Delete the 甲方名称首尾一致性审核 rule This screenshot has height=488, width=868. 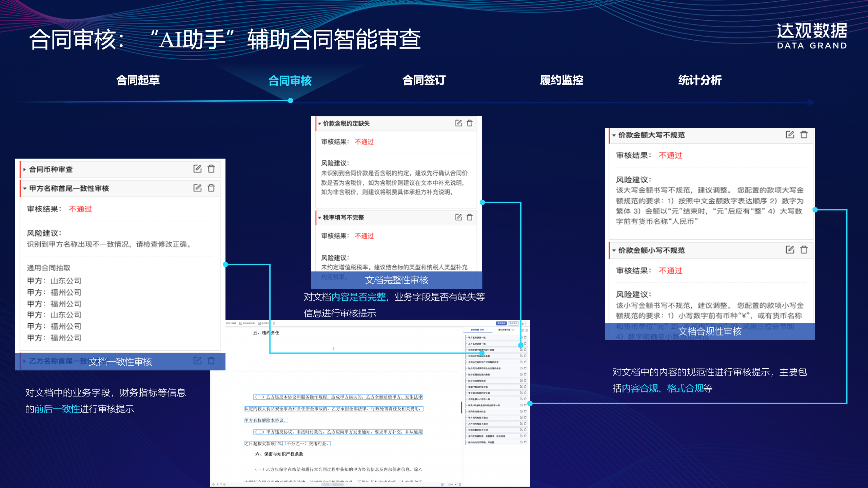[211, 188]
